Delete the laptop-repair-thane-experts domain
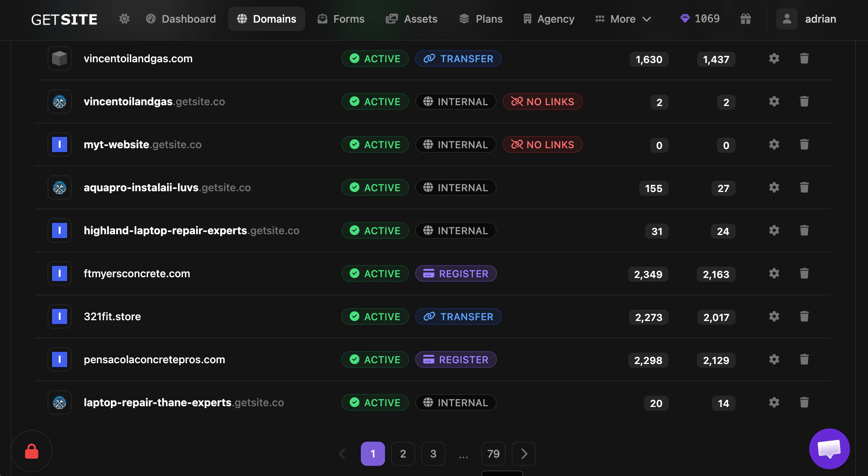The width and height of the screenshot is (868, 476). (x=805, y=402)
